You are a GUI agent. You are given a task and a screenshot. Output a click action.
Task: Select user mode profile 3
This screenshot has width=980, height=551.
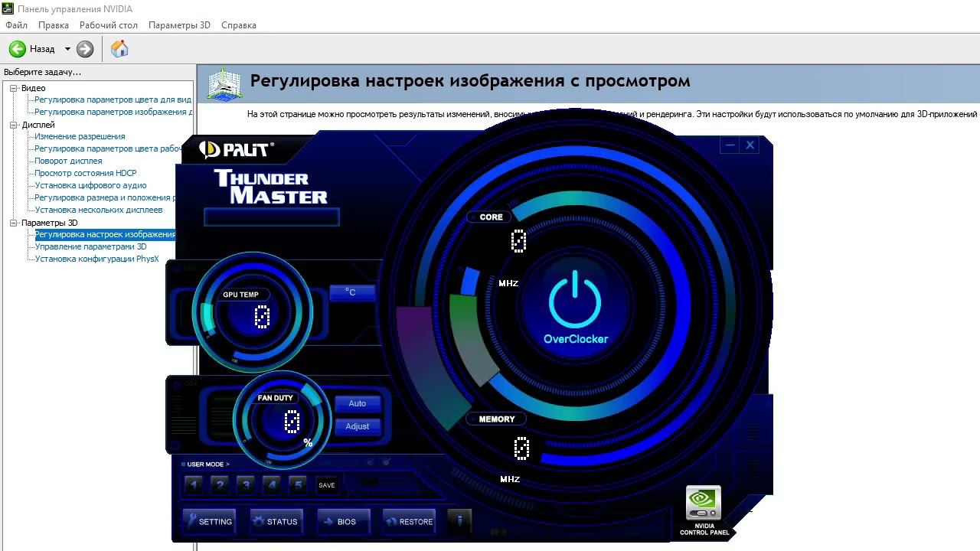246,484
